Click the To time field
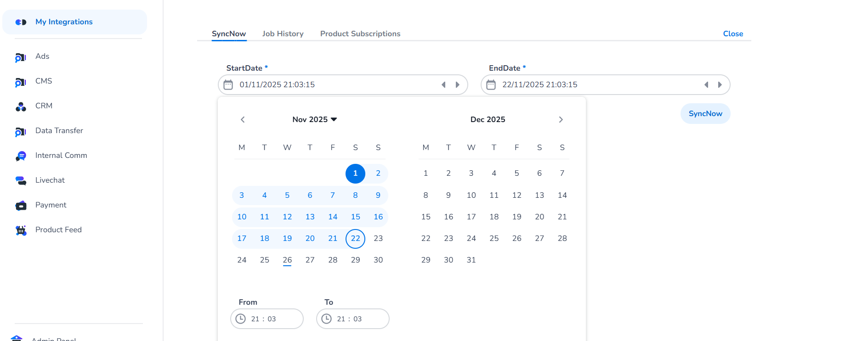 coord(353,319)
